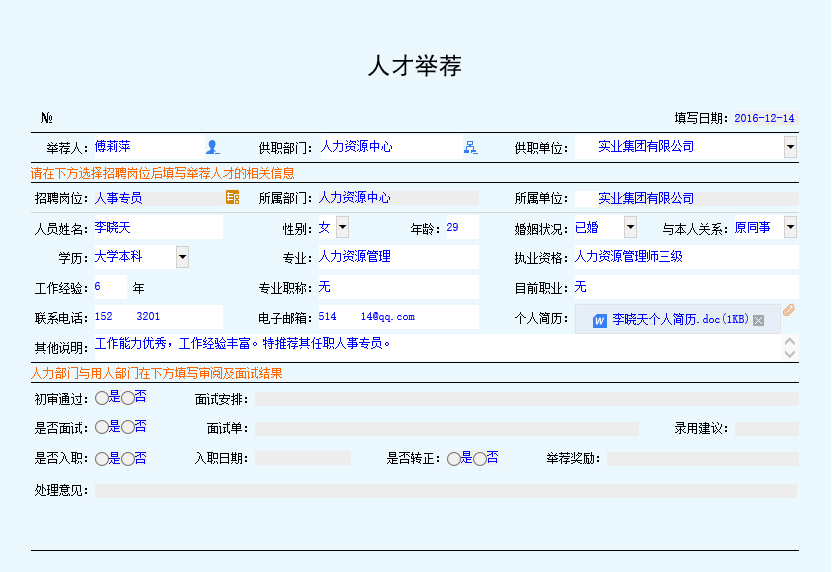Select 否 for 是否转正
This screenshot has height=572, width=832.
[x=480, y=459]
